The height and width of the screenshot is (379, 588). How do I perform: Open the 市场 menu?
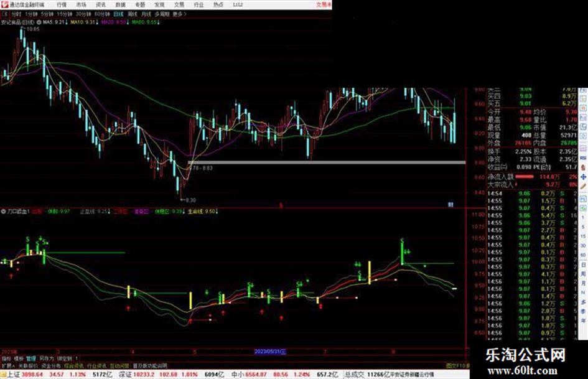click(x=81, y=5)
